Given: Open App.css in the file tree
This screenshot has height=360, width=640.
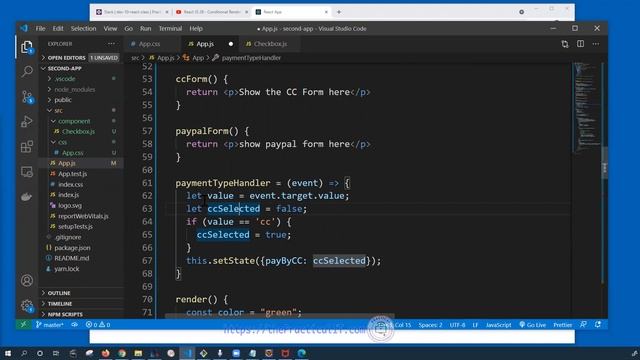Looking at the screenshot, I should [x=73, y=153].
